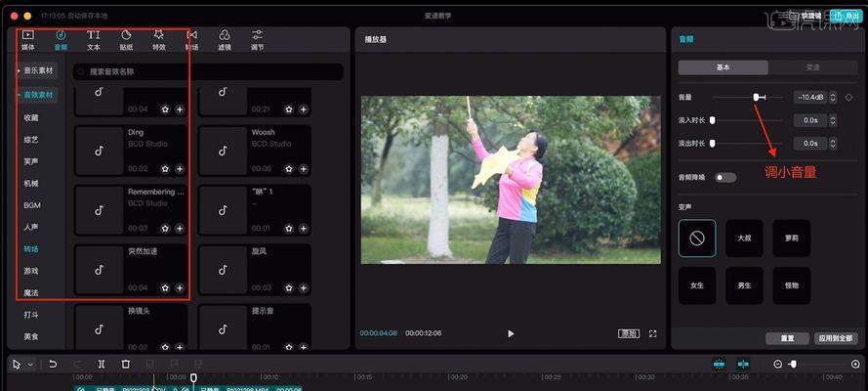The height and width of the screenshot is (391, 868).
Task: Select the BGM sound category
Action: point(32,205)
